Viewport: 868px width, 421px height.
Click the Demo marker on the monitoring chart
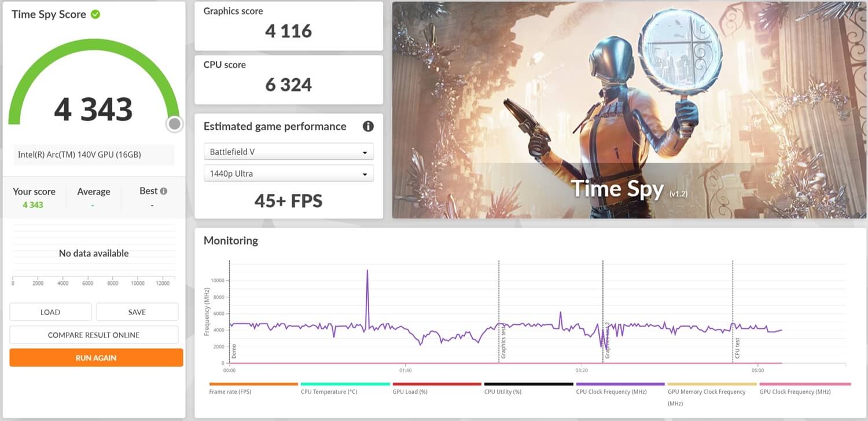click(x=234, y=351)
